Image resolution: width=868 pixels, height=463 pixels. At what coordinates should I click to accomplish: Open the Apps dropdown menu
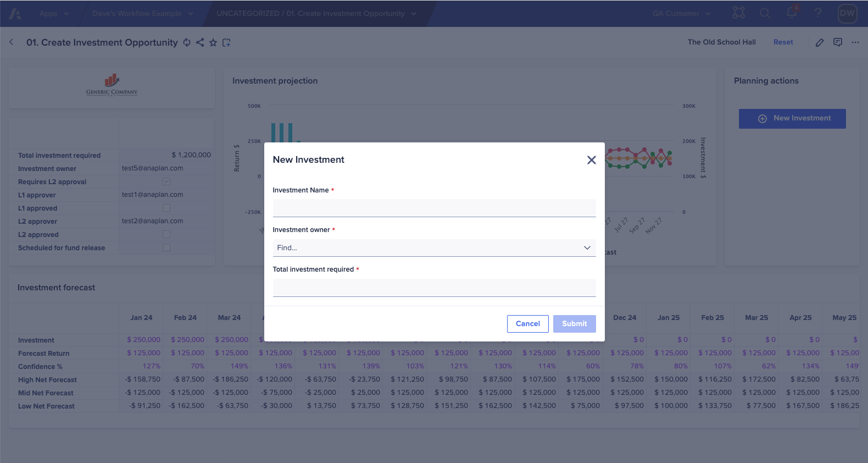coord(54,13)
